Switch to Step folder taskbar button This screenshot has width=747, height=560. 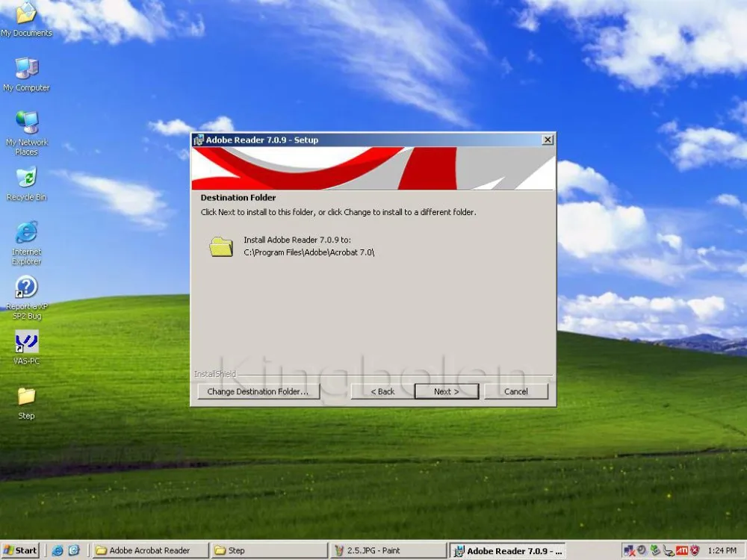click(x=270, y=550)
